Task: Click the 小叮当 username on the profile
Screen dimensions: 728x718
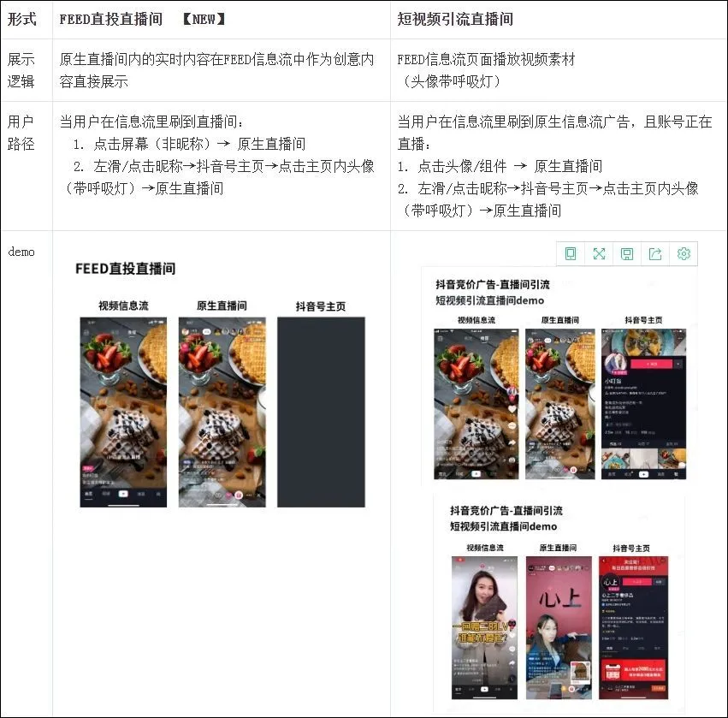Action: (x=613, y=382)
